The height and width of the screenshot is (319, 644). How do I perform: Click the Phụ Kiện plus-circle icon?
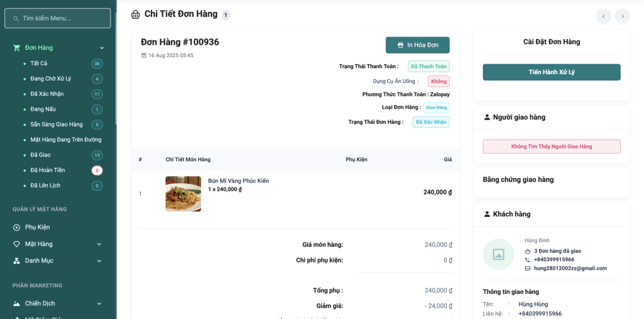(x=17, y=227)
